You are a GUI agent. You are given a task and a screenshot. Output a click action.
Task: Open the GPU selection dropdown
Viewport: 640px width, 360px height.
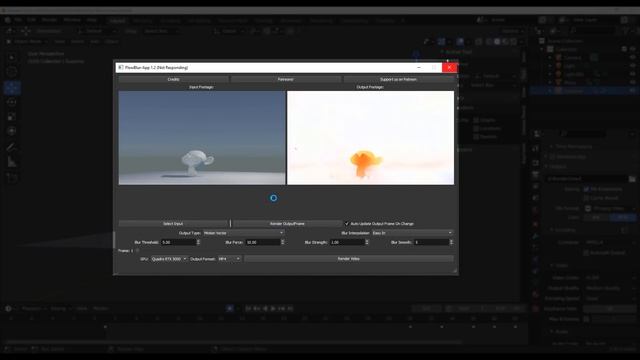(169, 259)
